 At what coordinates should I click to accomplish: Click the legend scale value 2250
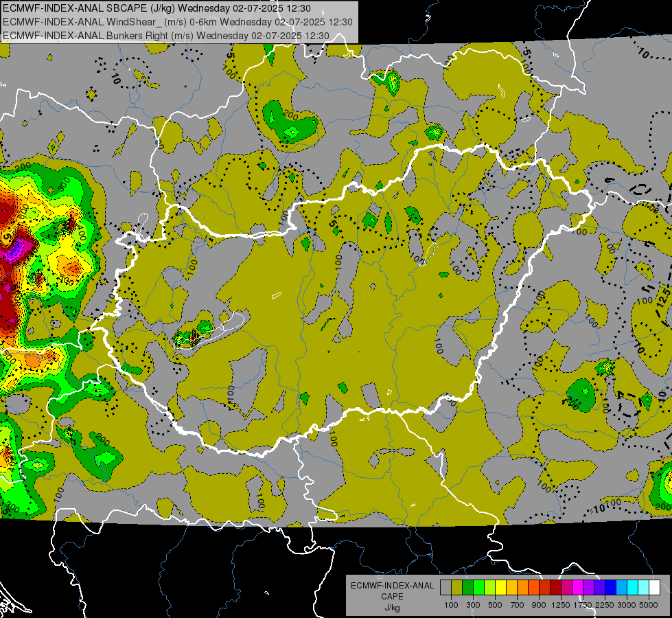click(x=605, y=605)
